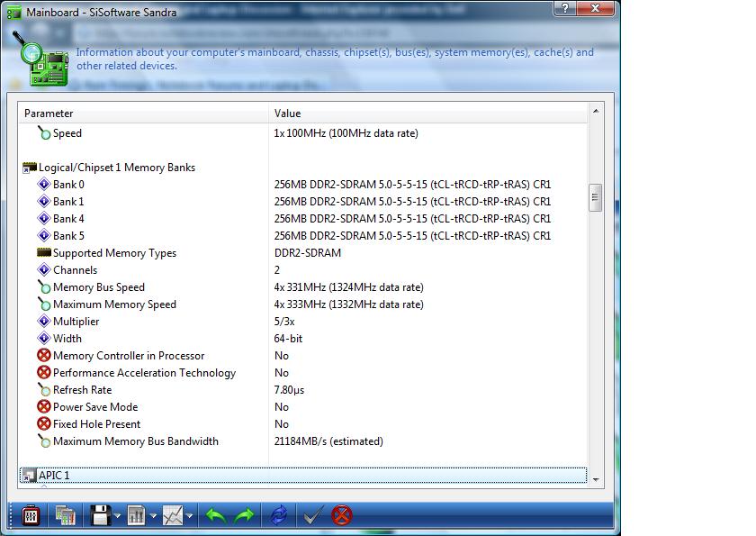
Task: Click the red X beside Memory Controller in Processor
Action: click(44, 355)
